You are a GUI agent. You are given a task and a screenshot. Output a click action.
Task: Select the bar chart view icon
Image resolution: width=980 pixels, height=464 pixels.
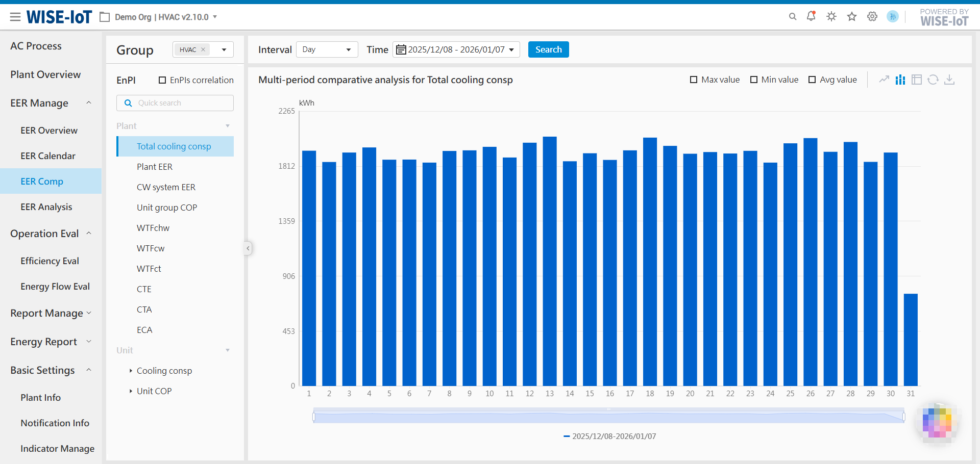[x=900, y=80]
